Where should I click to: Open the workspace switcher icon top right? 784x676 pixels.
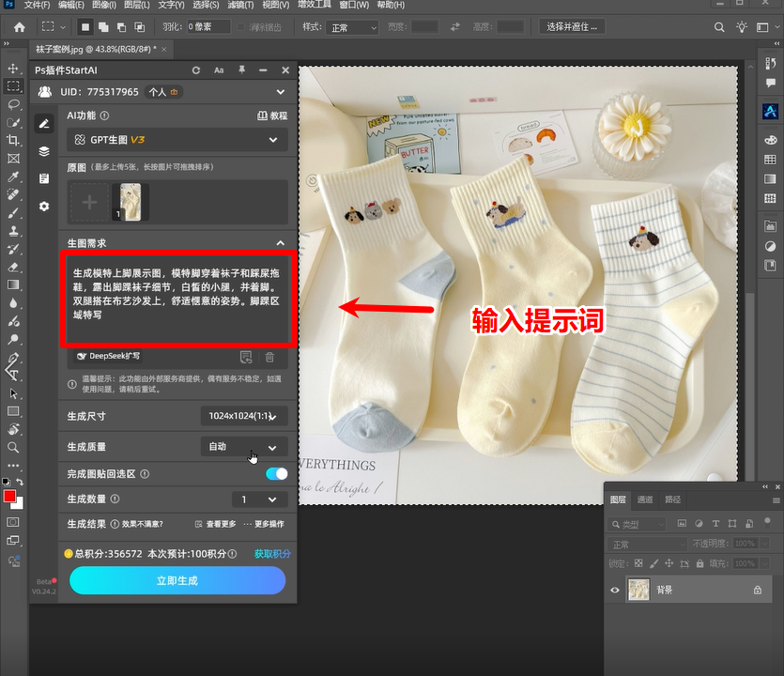(762, 27)
